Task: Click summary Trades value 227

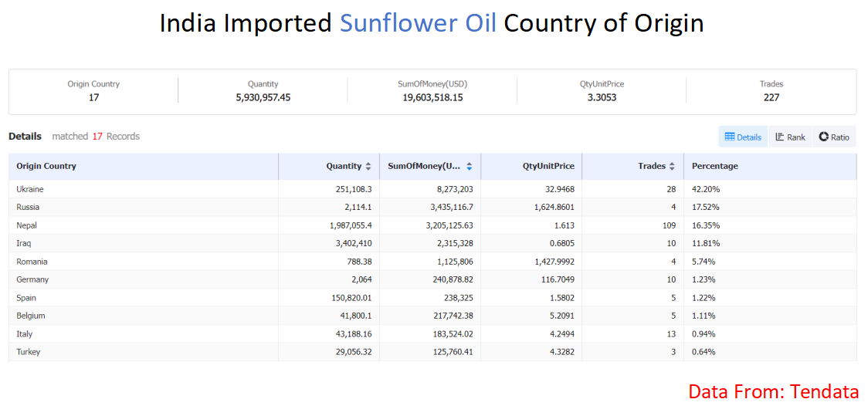Action: coord(771,97)
